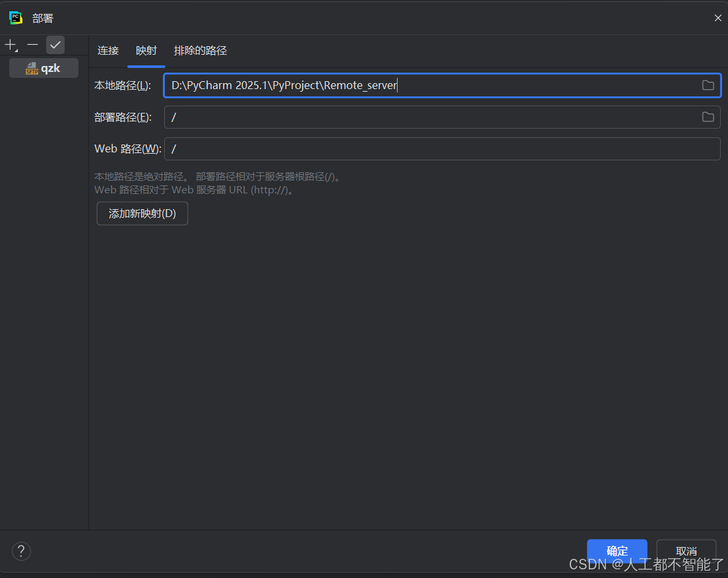This screenshot has height=578, width=728.
Task: Cancel the dialog with 取消
Action: (x=686, y=551)
